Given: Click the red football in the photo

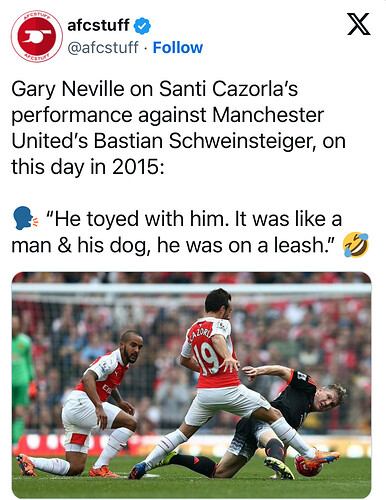Looking at the screenshot, I should tap(308, 466).
